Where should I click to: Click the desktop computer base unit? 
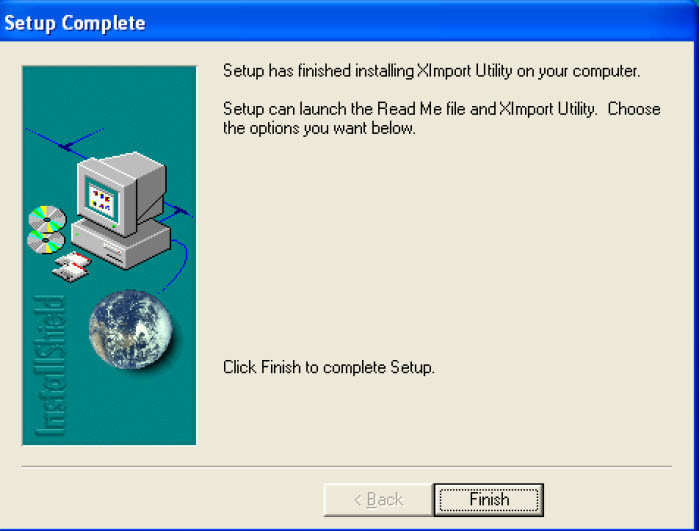pos(121,243)
